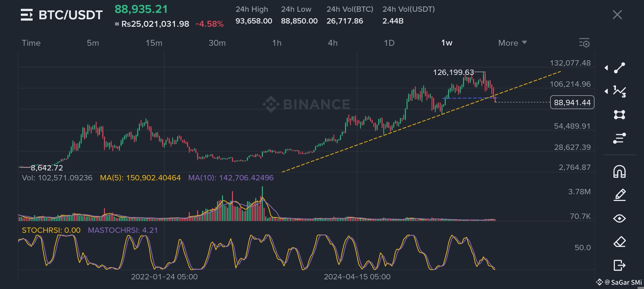Screen dimensions: 644x289
Task: Select the 4h timeframe
Action: point(333,43)
